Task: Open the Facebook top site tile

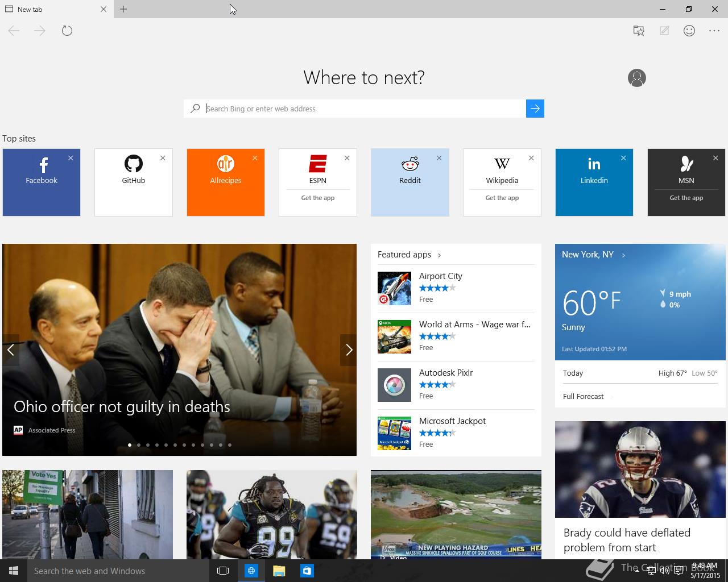Action: click(x=42, y=182)
